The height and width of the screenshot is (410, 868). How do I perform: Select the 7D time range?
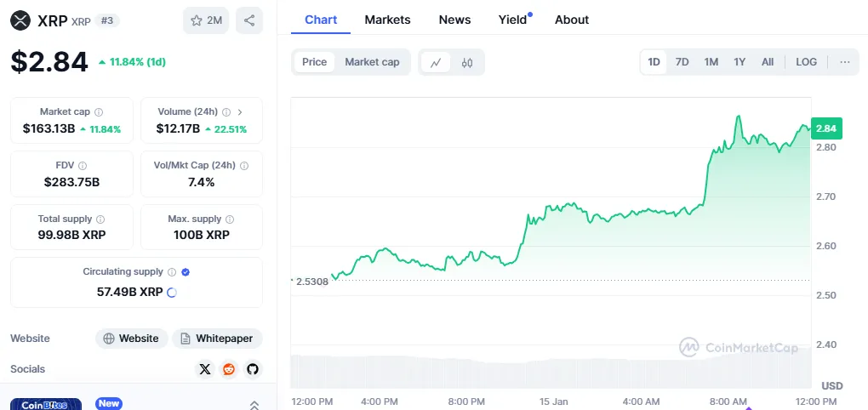[x=682, y=62]
